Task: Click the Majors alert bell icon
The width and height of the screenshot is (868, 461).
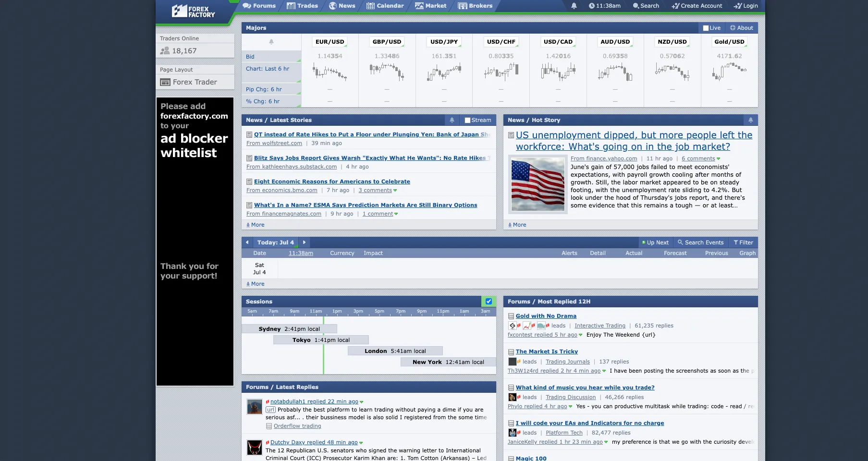Action: pos(271,42)
